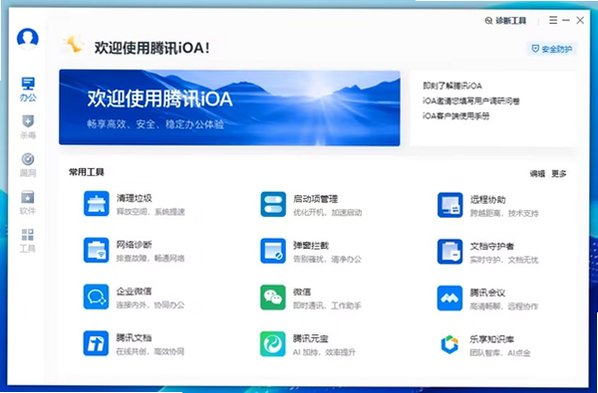The height and width of the screenshot is (393, 598).
Task: Select the 腾讯会议 title text
Action: pos(488,293)
